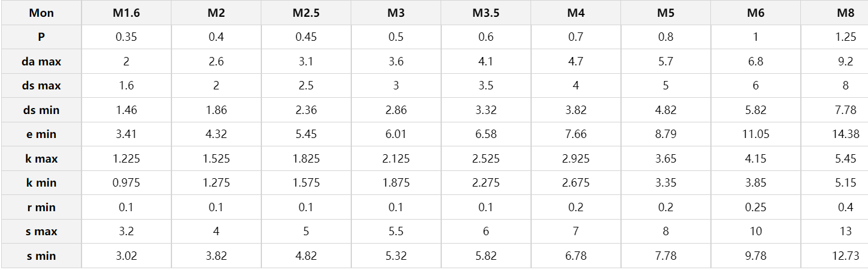Click the 'k max' row label
Screen dimensions: 868x270
(41, 159)
